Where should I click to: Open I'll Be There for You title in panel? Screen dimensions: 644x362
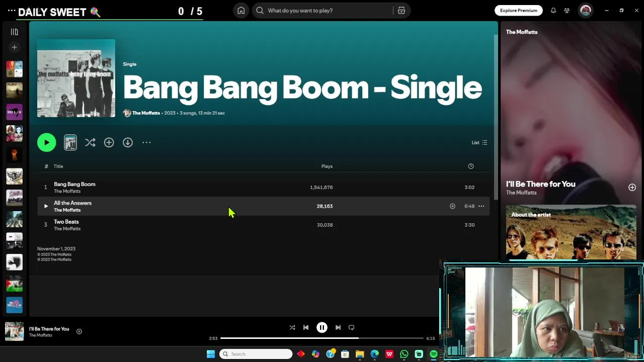point(540,184)
